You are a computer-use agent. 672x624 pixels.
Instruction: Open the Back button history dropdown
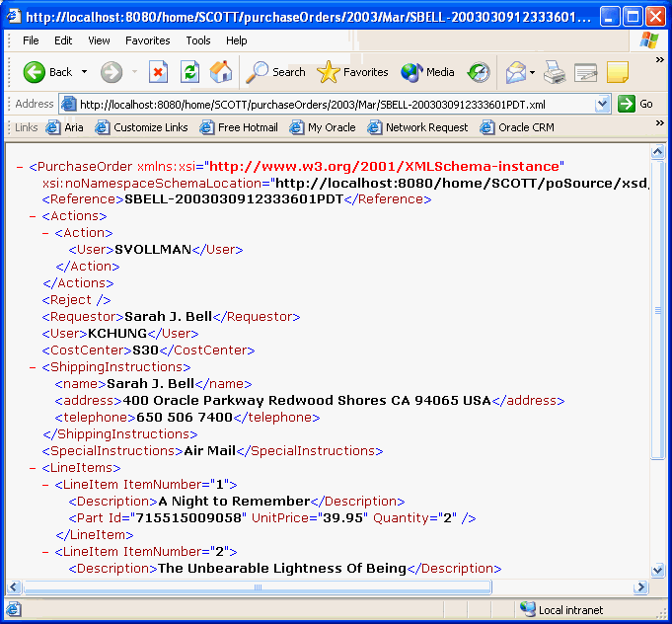tap(85, 72)
